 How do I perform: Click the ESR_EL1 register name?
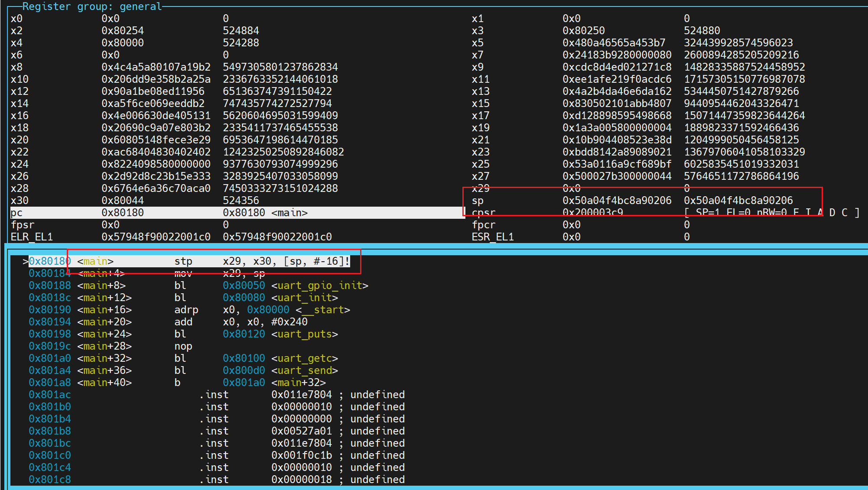(x=492, y=237)
